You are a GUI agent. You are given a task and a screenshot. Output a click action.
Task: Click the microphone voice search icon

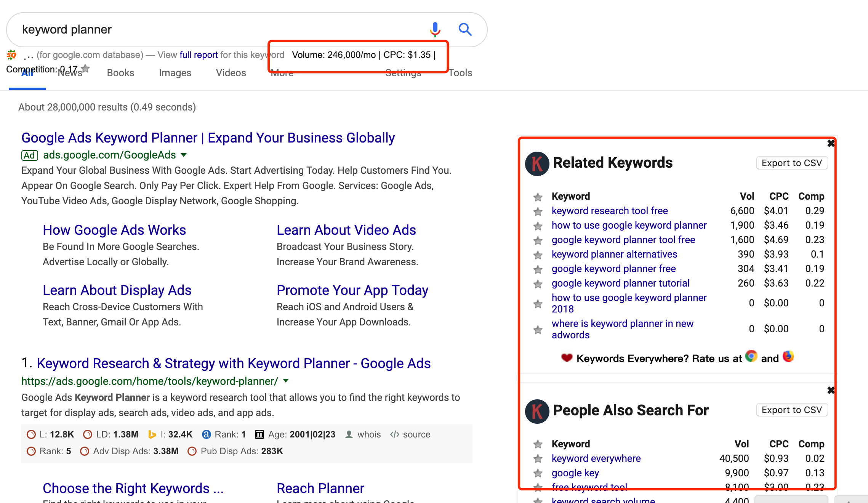click(x=435, y=29)
